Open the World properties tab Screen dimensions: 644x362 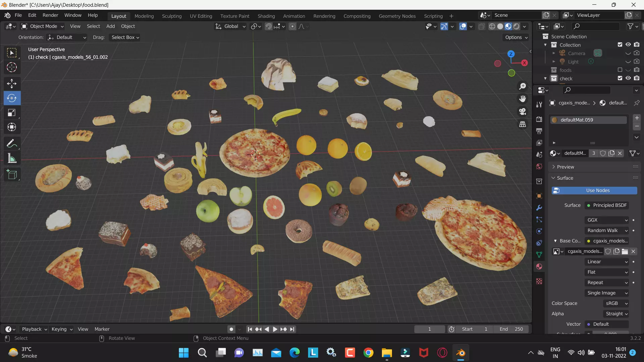[539, 167]
